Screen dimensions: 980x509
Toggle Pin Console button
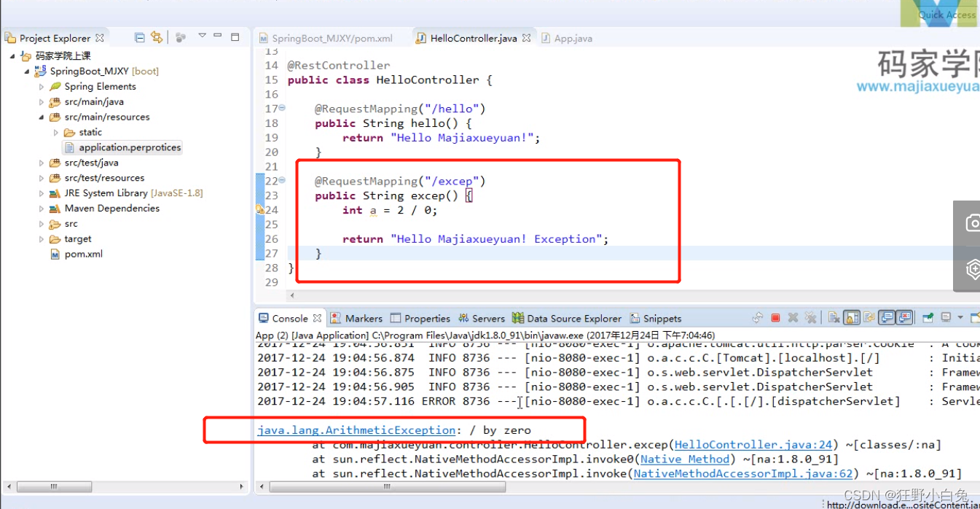(x=928, y=317)
